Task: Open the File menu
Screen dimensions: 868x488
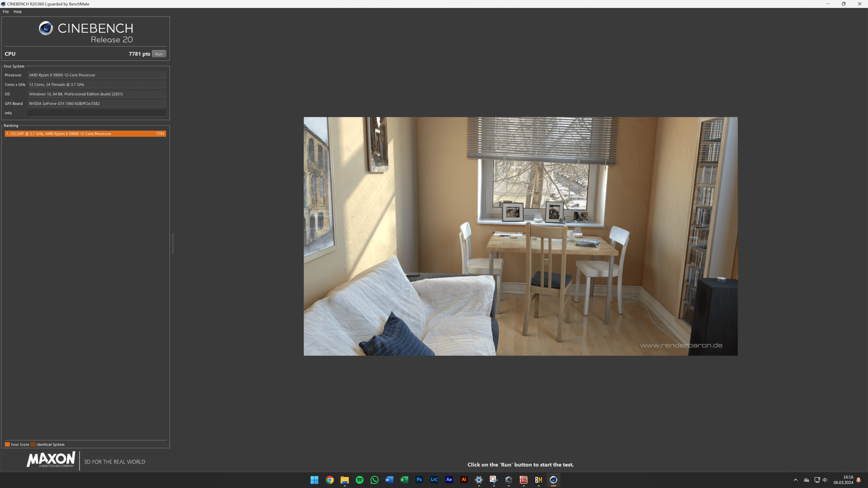Action: [6, 12]
